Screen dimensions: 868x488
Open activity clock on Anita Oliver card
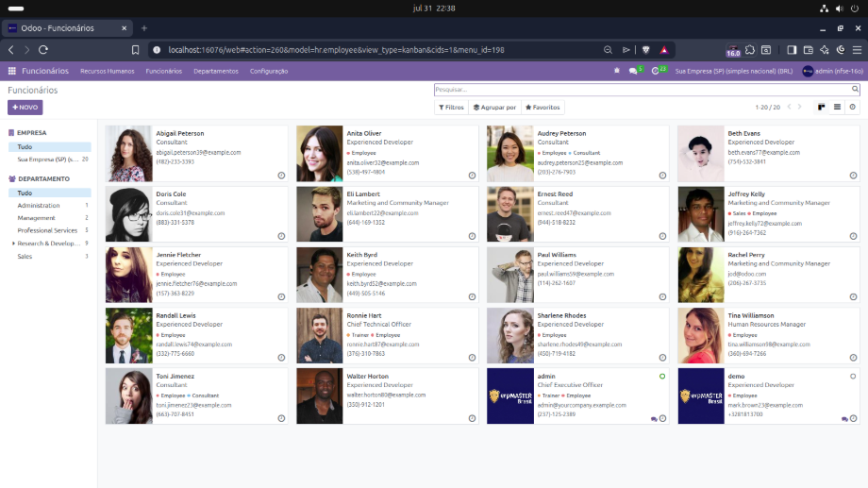tap(472, 176)
